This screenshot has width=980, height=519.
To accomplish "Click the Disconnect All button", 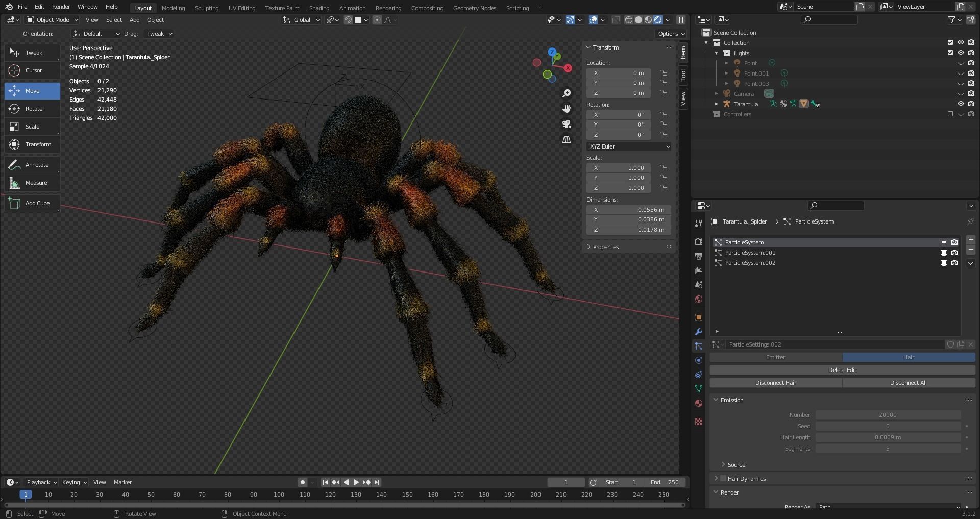I will click(909, 383).
